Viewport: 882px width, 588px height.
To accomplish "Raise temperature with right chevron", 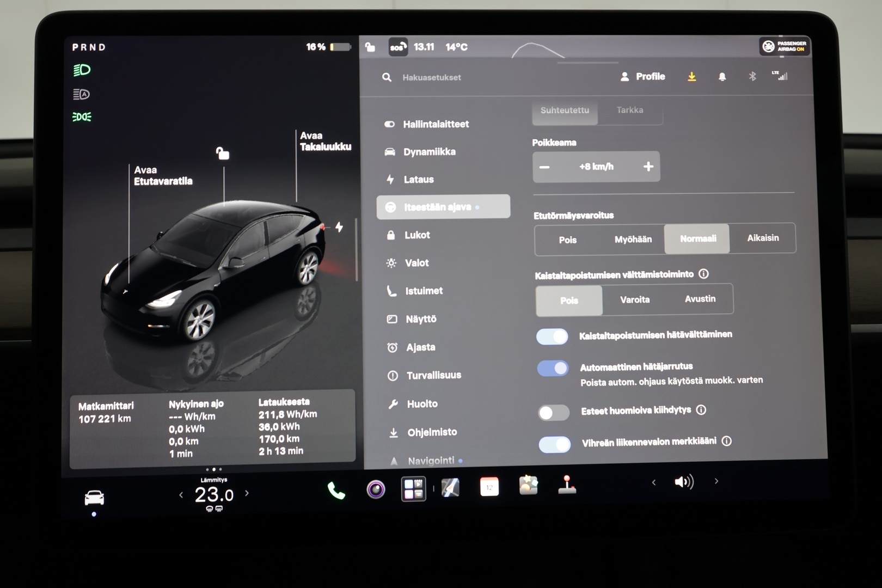I will 247,493.
